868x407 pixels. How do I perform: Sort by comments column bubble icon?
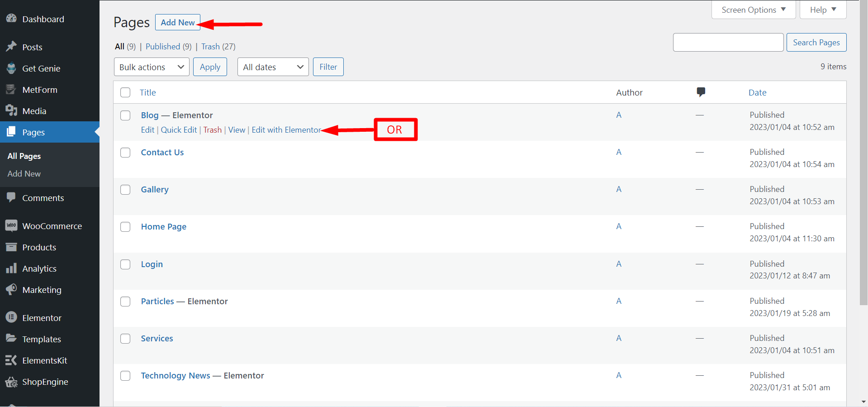[701, 92]
